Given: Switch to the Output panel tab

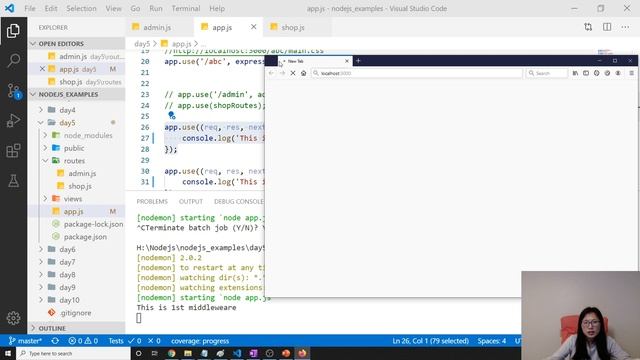Looking at the screenshot, I should [191, 202].
